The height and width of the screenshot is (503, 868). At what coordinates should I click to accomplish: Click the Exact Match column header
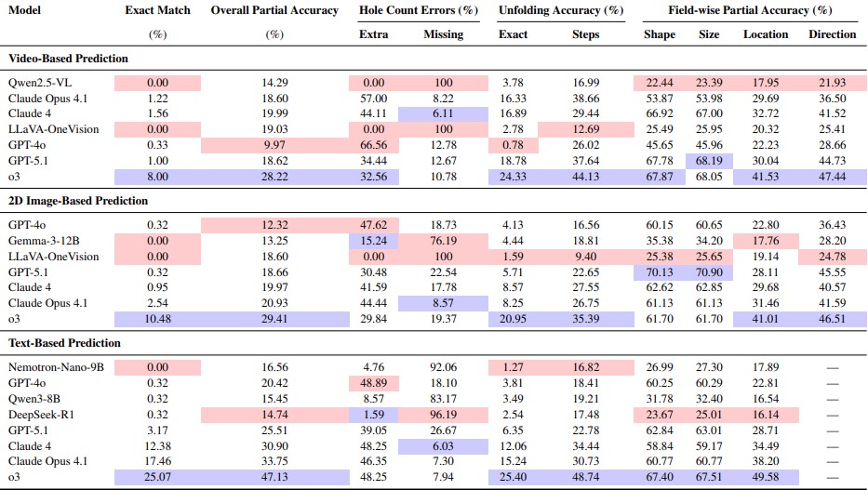coord(157,10)
